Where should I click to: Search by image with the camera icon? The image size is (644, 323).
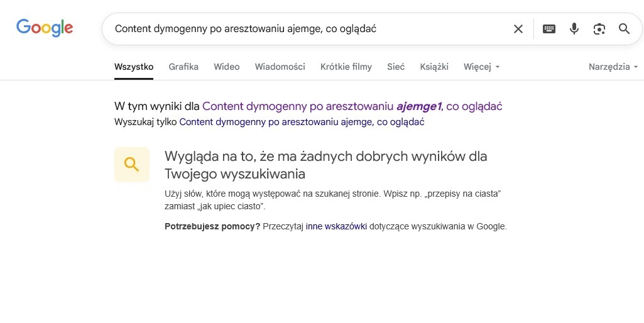point(599,29)
